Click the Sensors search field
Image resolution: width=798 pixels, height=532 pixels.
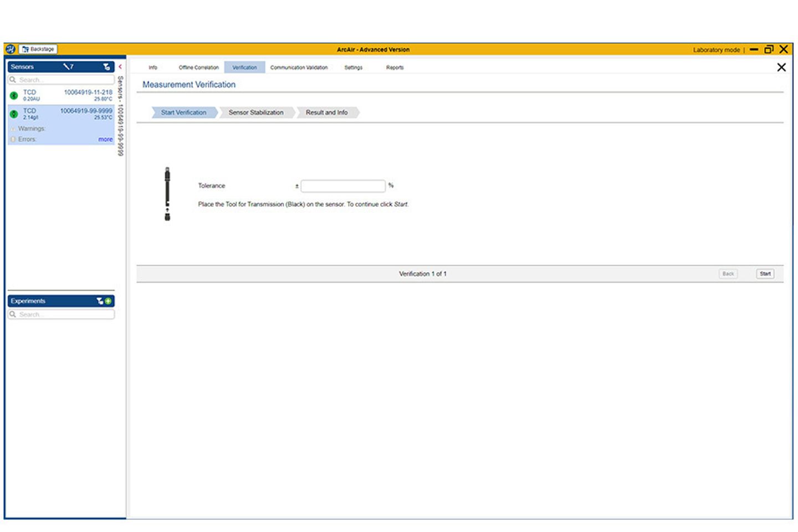pos(62,80)
